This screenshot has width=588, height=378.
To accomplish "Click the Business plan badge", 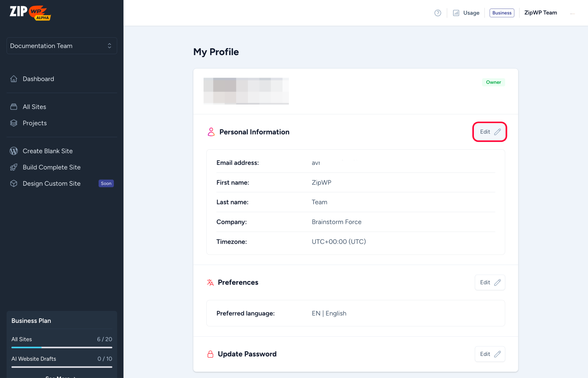I will tap(502, 13).
